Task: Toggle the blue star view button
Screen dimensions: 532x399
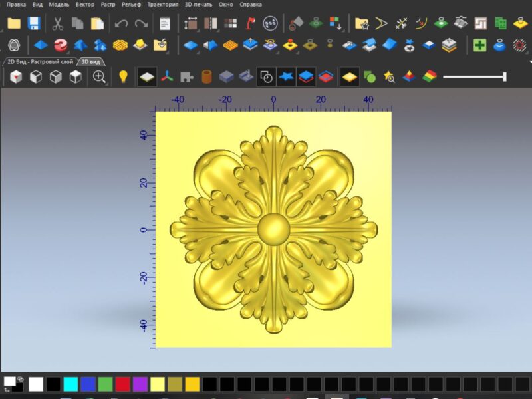Action: click(286, 76)
